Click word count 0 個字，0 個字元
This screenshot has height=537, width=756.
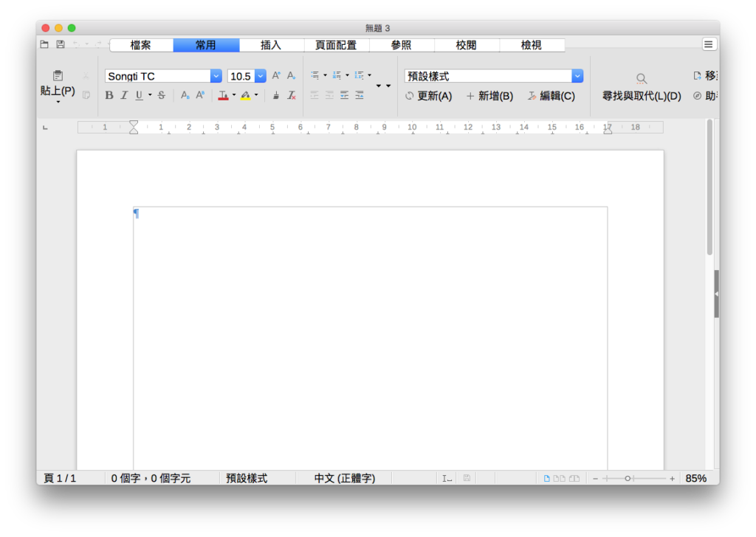tap(151, 478)
